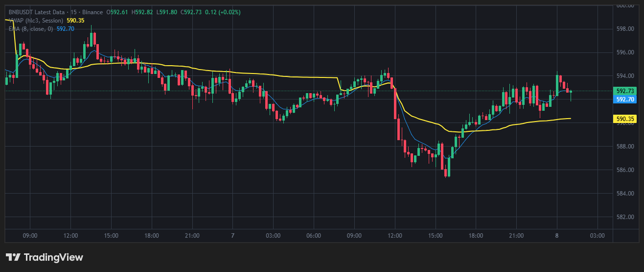Click the 596.00 price axis label
This screenshot has height=272, width=644.
click(625, 52)
